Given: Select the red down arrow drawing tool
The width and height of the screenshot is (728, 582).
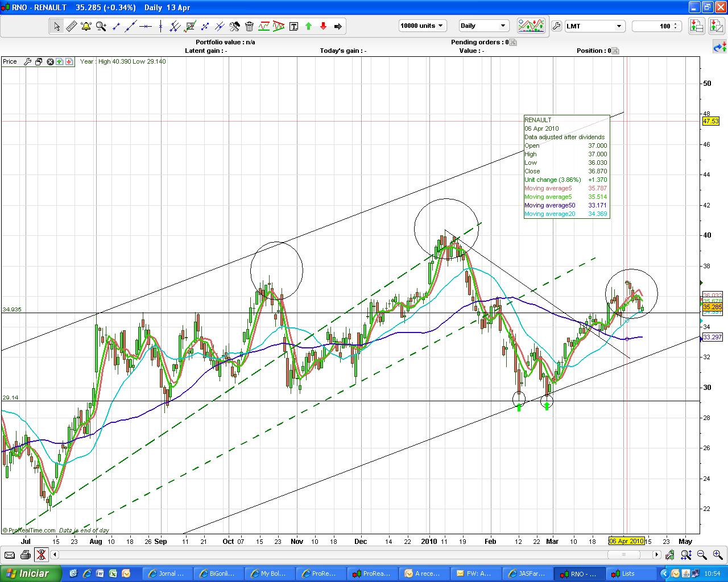Looking at the screenshot, I should 323,26.
